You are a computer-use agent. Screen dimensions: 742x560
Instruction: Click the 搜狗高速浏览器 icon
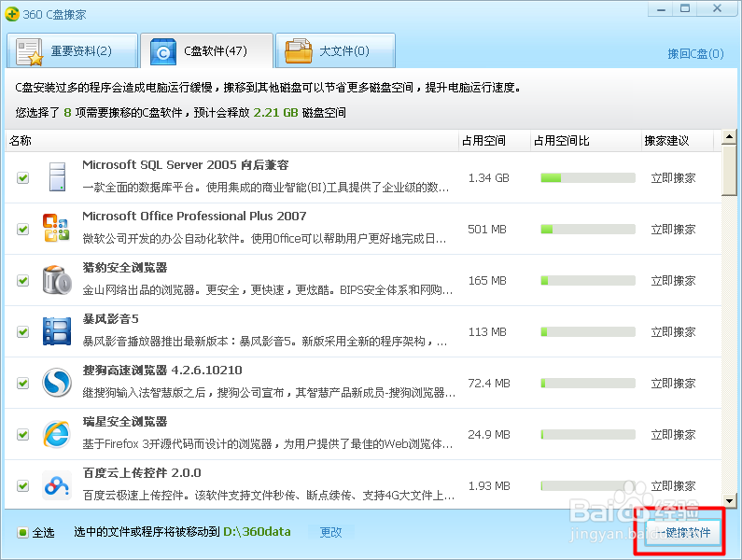tap(57, 383)
